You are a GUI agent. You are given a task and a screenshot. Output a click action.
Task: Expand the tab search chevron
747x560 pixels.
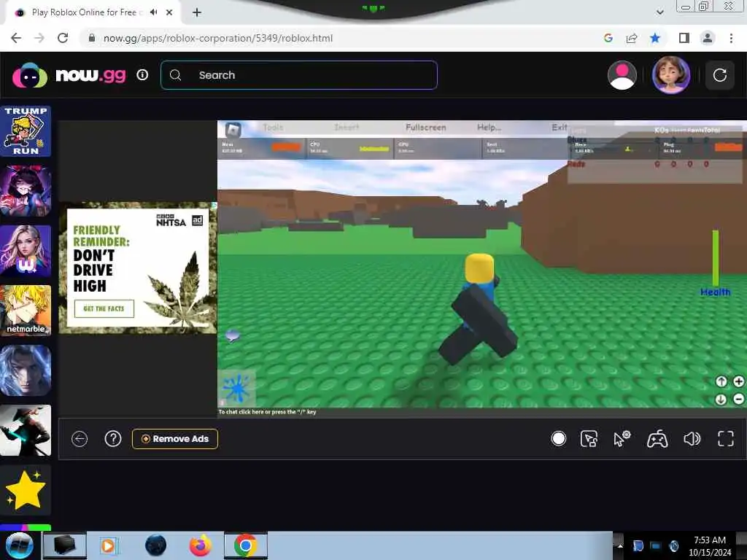pos(659,12)
